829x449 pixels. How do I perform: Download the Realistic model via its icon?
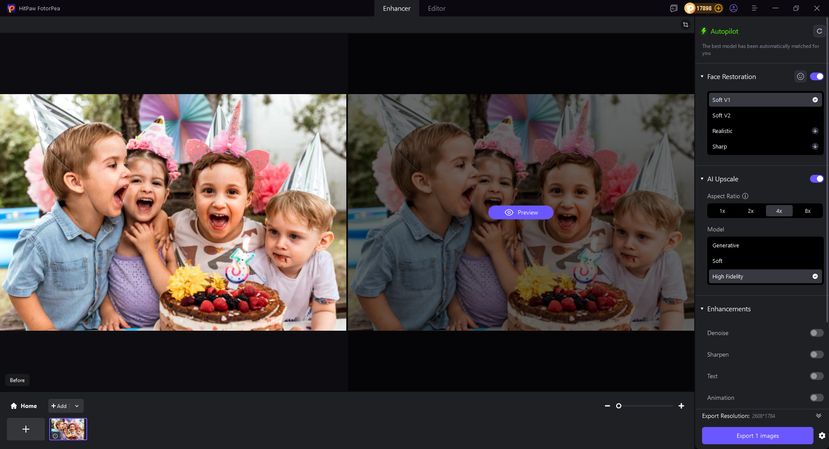[815, 131]
